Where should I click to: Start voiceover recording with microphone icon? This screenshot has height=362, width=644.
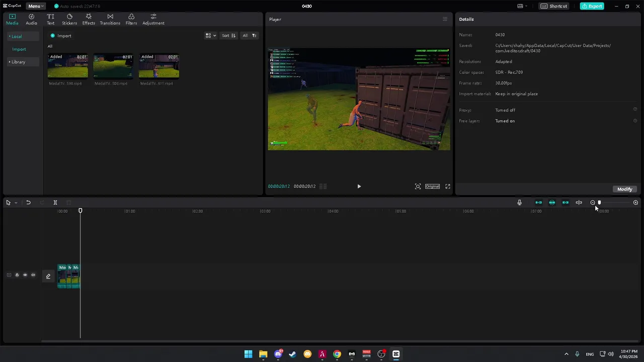tap(519, 203)
